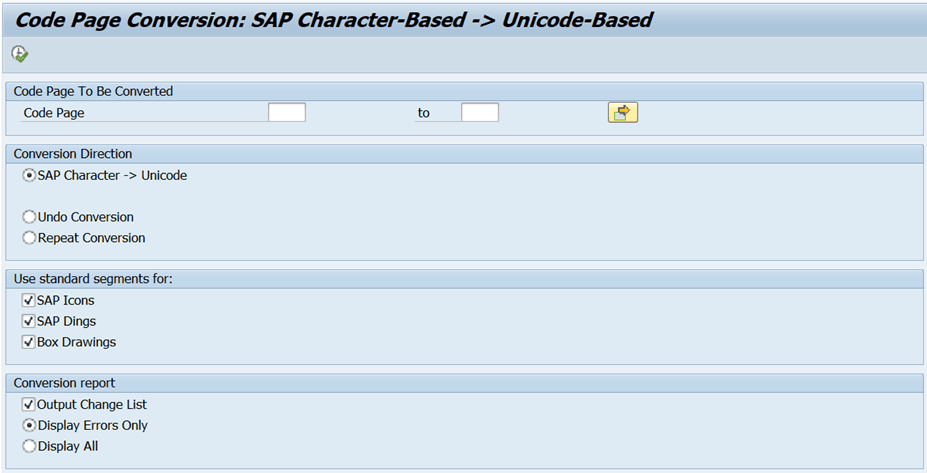Click the 'Use standard segments for:' header
The image size is (927, 473).
tap(93, 278)
